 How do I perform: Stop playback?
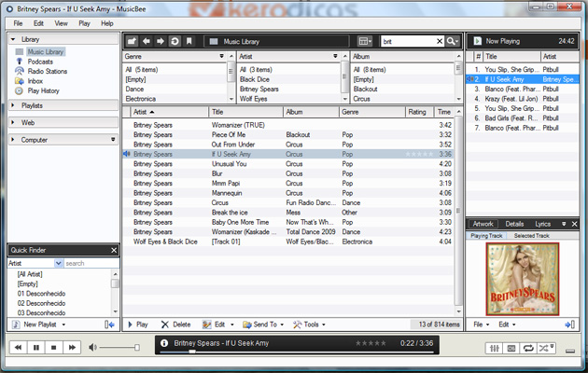53,348
